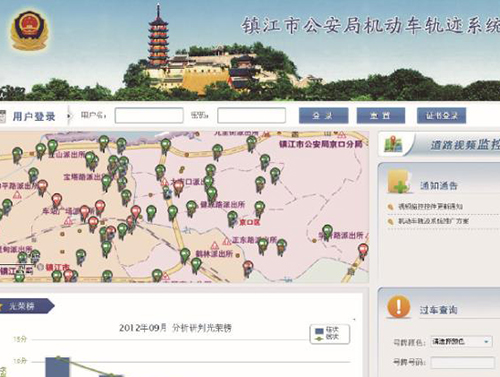The width and height of the screenshot is (500, 377).
Task: Focus the 号牌号码 input field
Action: 462,363
